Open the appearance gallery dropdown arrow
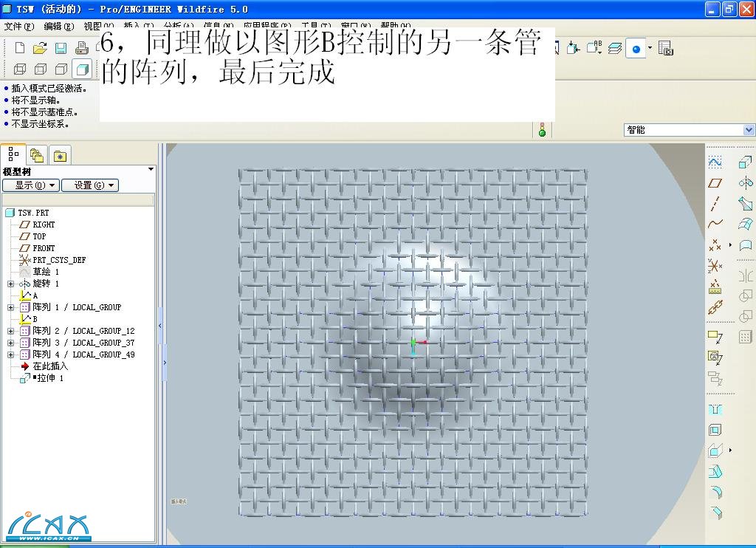The width and height of the screenshot is (756, 548). 650,48
